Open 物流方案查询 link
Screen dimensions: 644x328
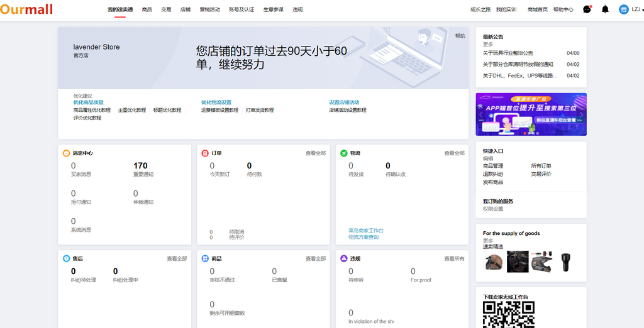click(364, 237)
